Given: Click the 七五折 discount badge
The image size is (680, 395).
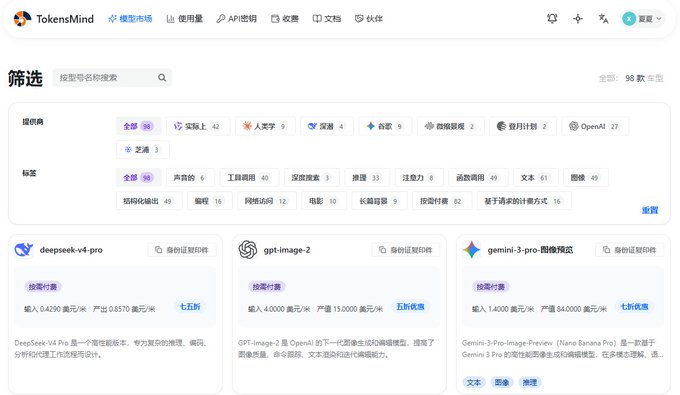Looking at the screenshot, I should [x=190, y=307].
